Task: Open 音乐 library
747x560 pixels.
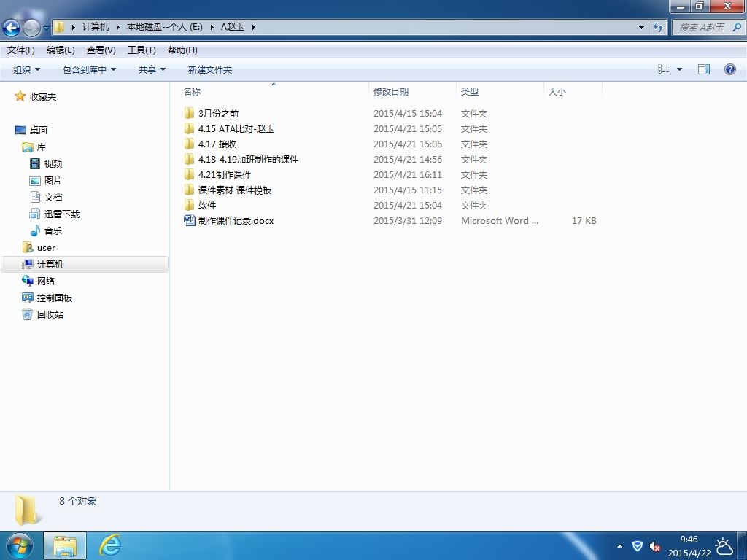Action: point(53,230)
